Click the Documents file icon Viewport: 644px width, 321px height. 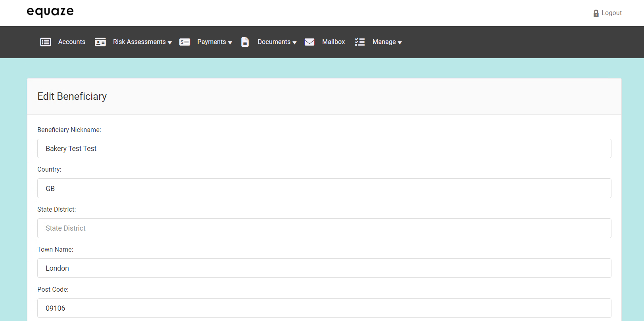click(245, 42)
